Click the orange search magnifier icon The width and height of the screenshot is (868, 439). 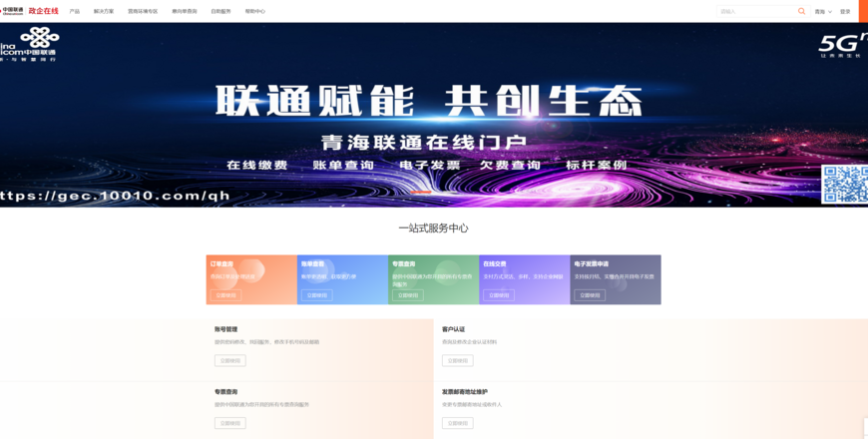[801, 11]
